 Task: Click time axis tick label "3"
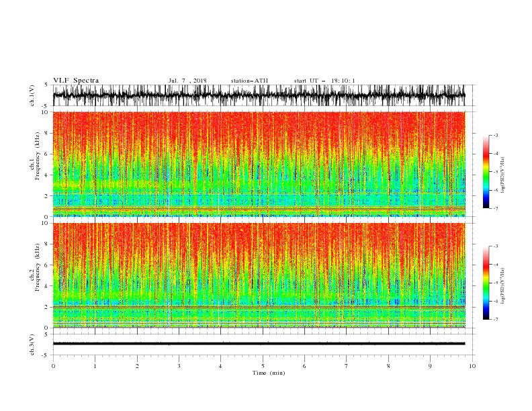pos(179,366)
